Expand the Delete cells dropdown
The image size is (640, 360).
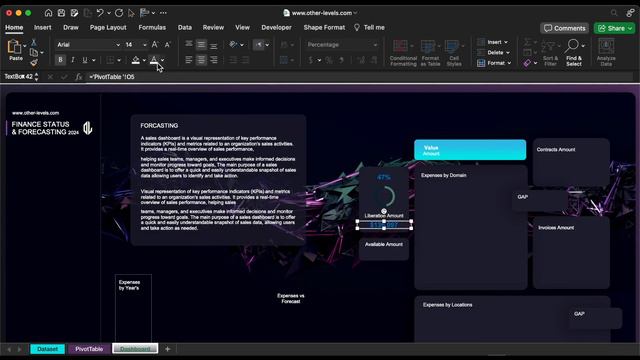(x=508, y=53)
